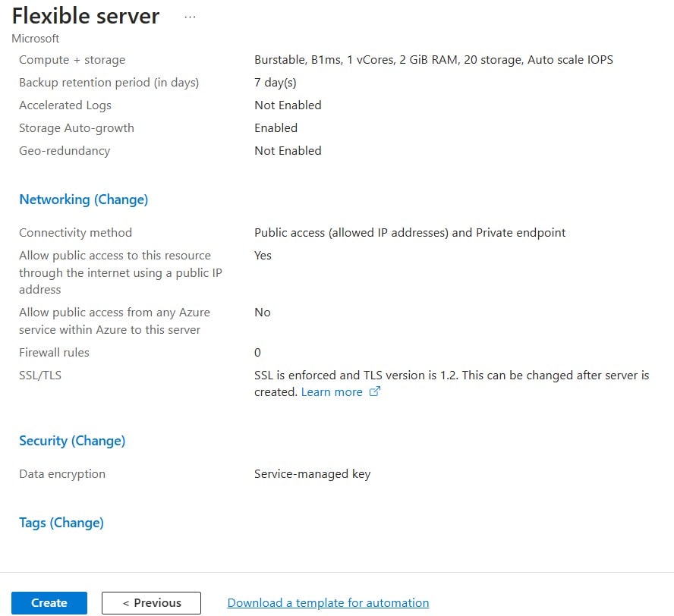This screenshot has width=674, height=616.
Task: Select the Geo-redundancy label
Action: [65, 151]
